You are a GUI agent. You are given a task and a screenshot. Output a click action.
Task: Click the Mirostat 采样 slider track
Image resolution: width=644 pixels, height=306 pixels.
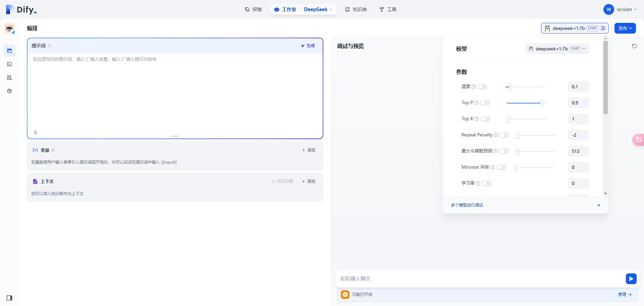tap(535, 168)
